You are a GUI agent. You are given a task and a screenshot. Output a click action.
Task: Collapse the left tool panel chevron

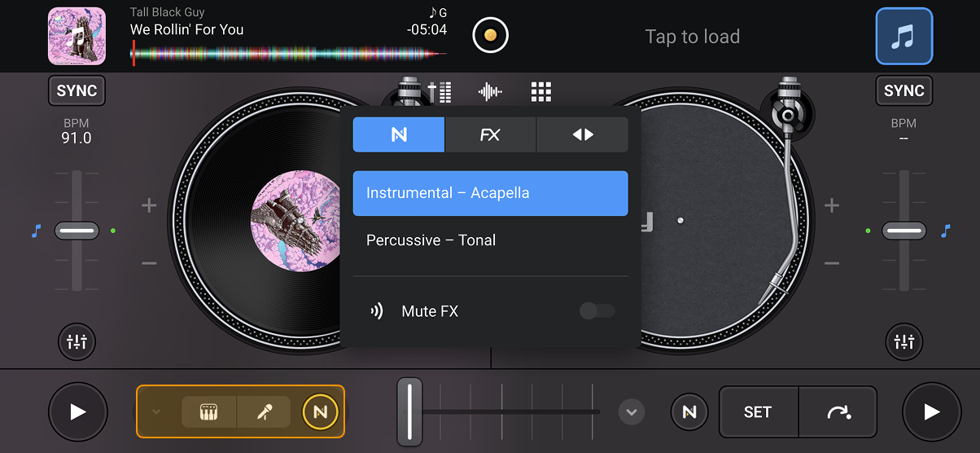(157, 411)
